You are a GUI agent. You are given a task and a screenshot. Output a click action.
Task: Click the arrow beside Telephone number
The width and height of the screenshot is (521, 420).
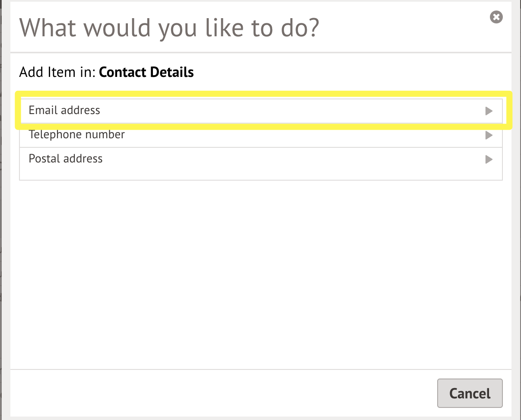coord(489,135)
